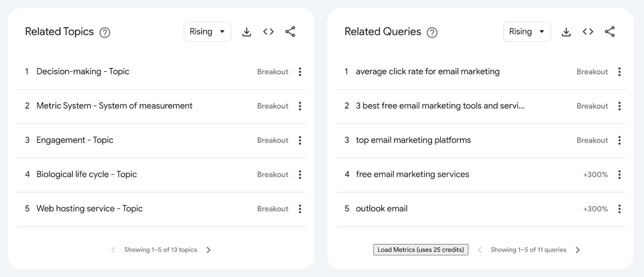Open the Related Topics Rising dropdown
644x277 pixels.
[207, 32]
